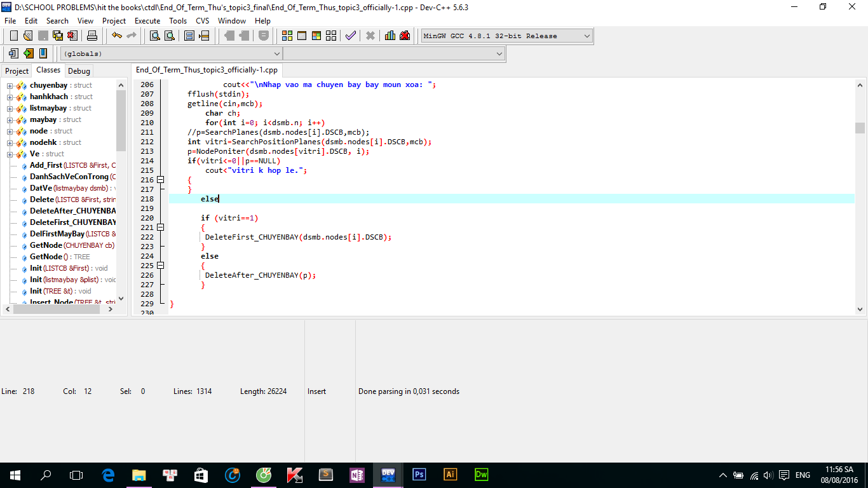The image size is (868, 488).
Task: Expand the chuyenbay struct tree node
Action: tap(10, 86)
